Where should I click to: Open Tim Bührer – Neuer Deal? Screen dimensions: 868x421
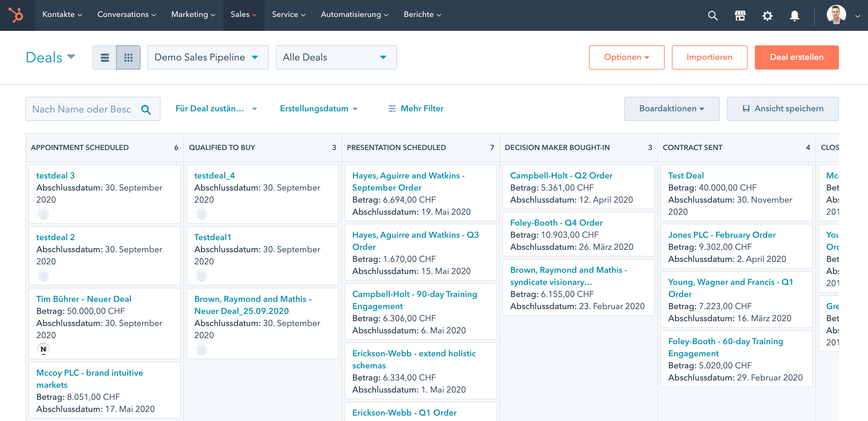coord(84,299)
